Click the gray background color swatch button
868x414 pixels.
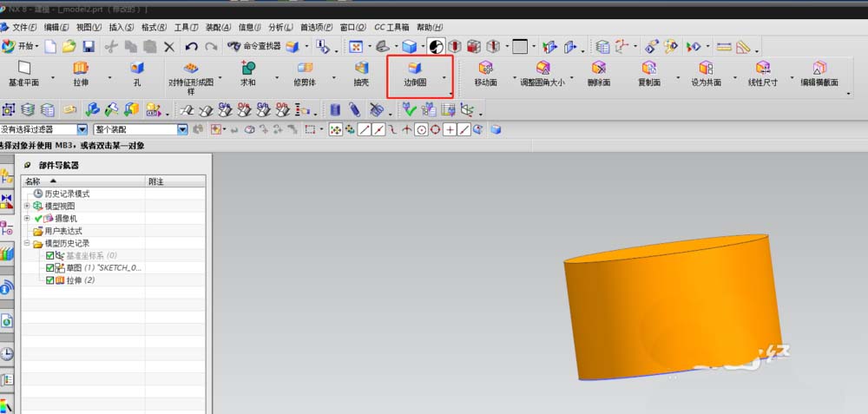click(x=520, y=47)
